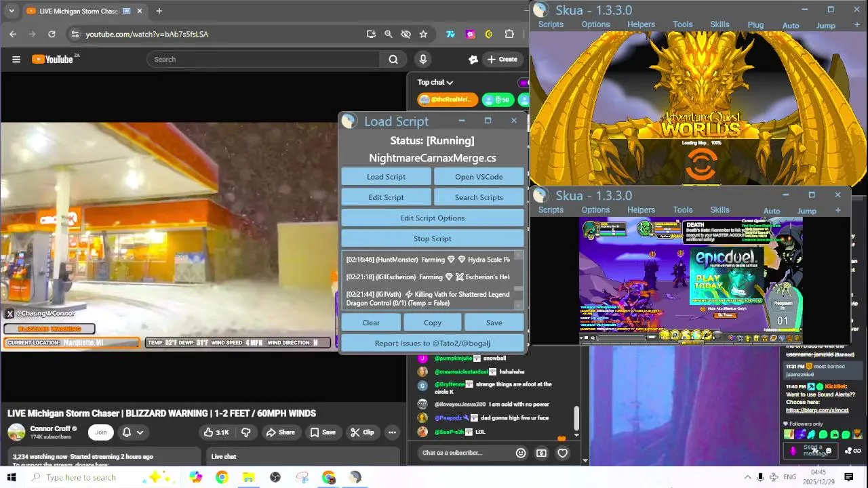Open the Clip tool under the video
Image resolution: width=868 pixels, height=488 pixels.
point(362,432)
